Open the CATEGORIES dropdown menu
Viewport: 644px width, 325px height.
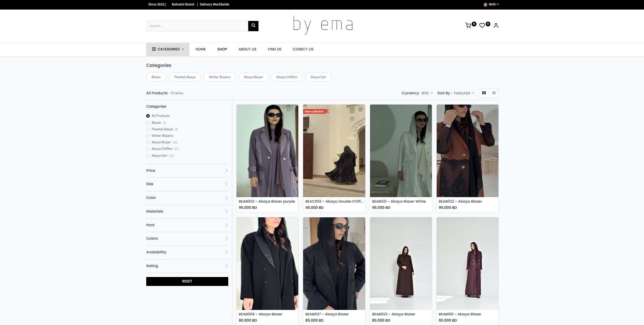point(168,49)
